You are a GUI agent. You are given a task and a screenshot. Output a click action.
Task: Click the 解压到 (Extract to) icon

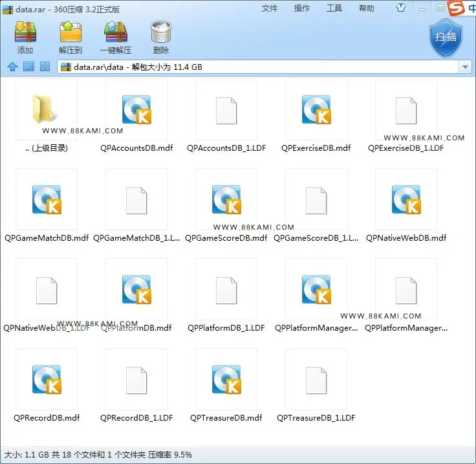(x=70, y=37)
